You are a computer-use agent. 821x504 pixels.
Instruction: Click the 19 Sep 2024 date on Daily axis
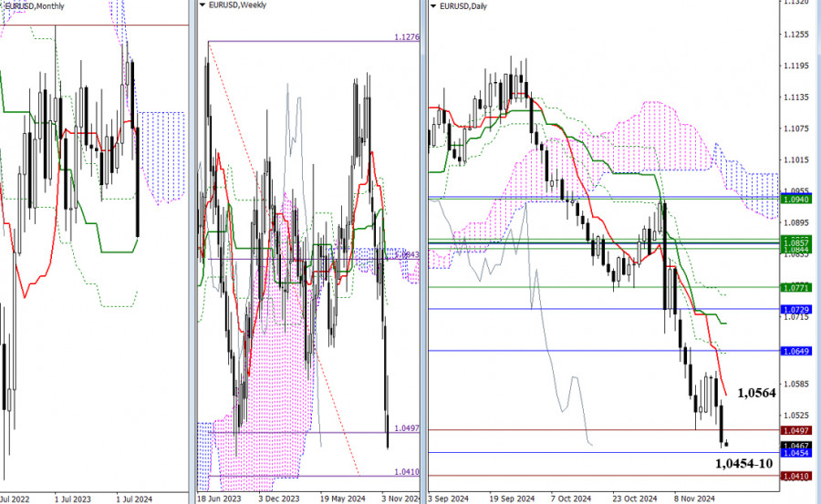512,499
